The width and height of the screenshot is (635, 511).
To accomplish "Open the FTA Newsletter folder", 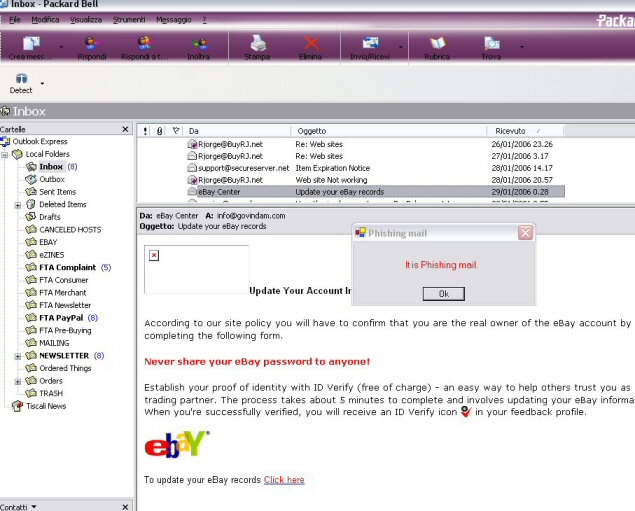I will click(65, 305).
